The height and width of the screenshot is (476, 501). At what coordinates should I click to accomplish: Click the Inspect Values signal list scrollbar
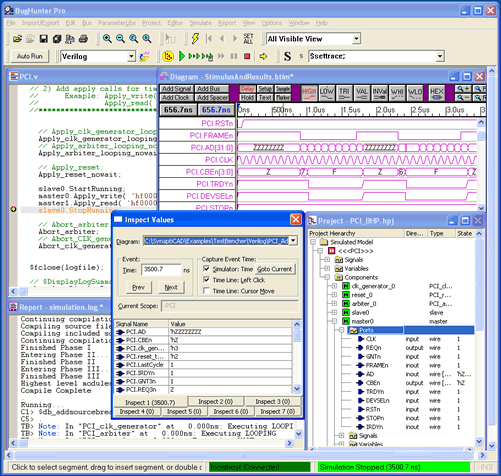[297, 356]
